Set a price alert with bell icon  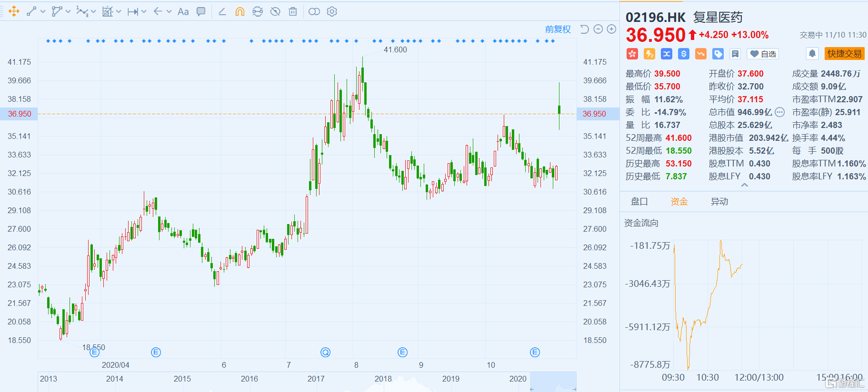tap(813, 54)
